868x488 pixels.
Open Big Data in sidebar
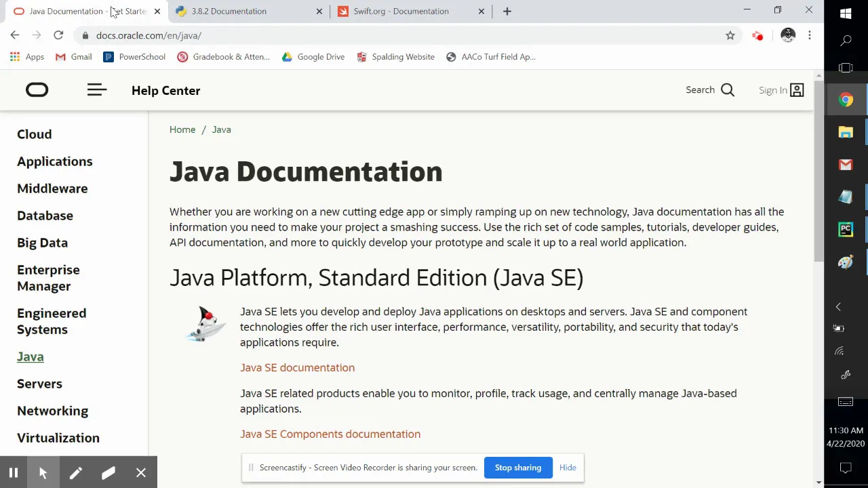coord(42,243)
